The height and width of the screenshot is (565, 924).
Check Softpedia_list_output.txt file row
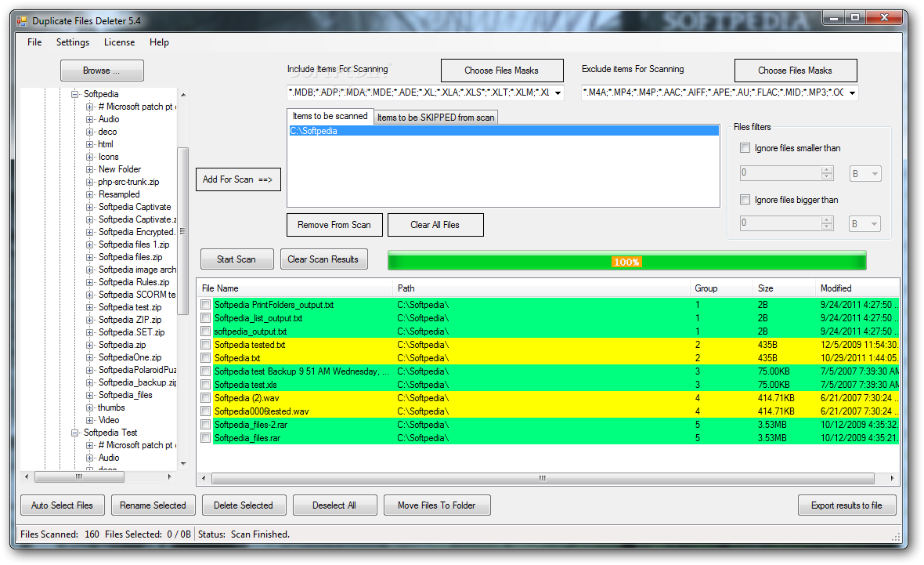pos(206,318)
